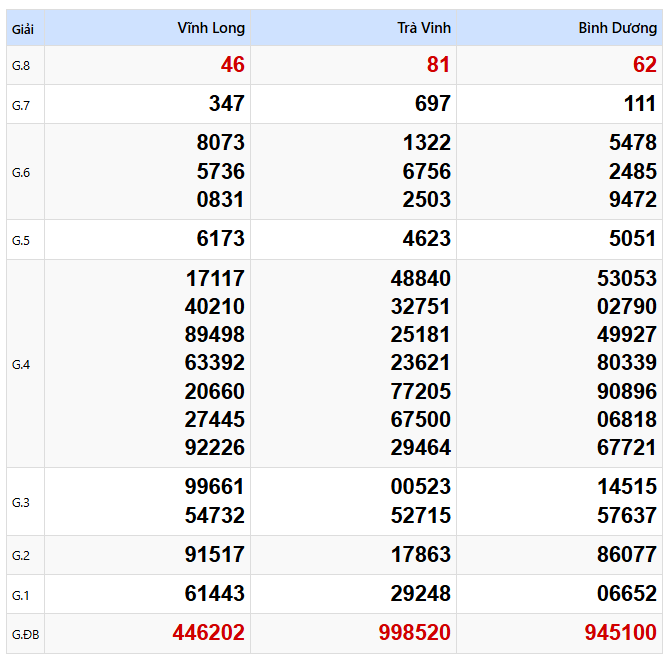Click Vĩnh Long G.8 number 46
This screenshot has width=669, height=664.
233,65
